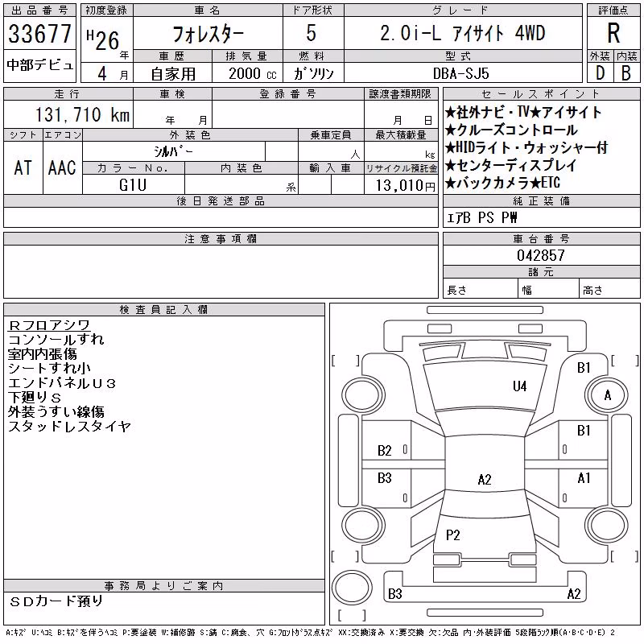Click air conditioner value AAC
Screen dimensions: 644x644
62,167
